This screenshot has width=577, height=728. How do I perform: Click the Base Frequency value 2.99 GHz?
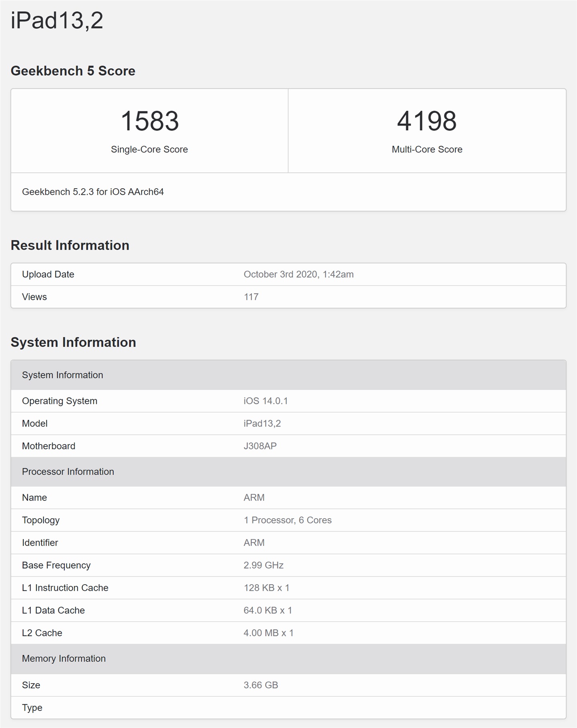[264, 565]
